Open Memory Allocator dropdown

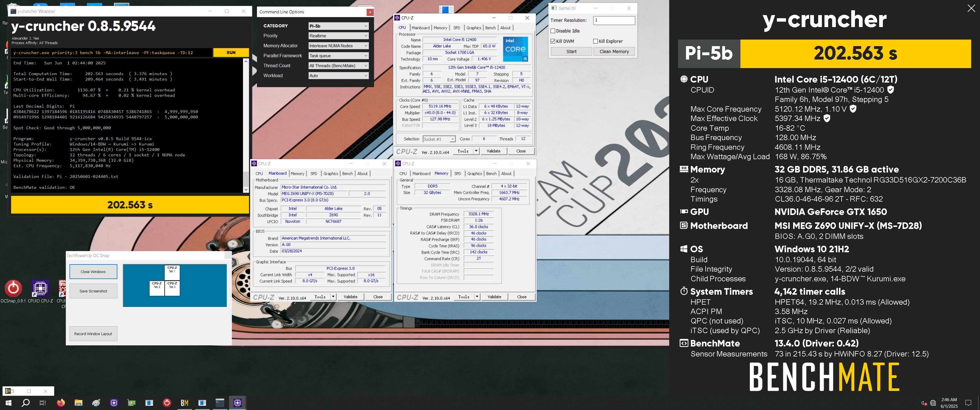pyautogui.click(x=338, y=46)
